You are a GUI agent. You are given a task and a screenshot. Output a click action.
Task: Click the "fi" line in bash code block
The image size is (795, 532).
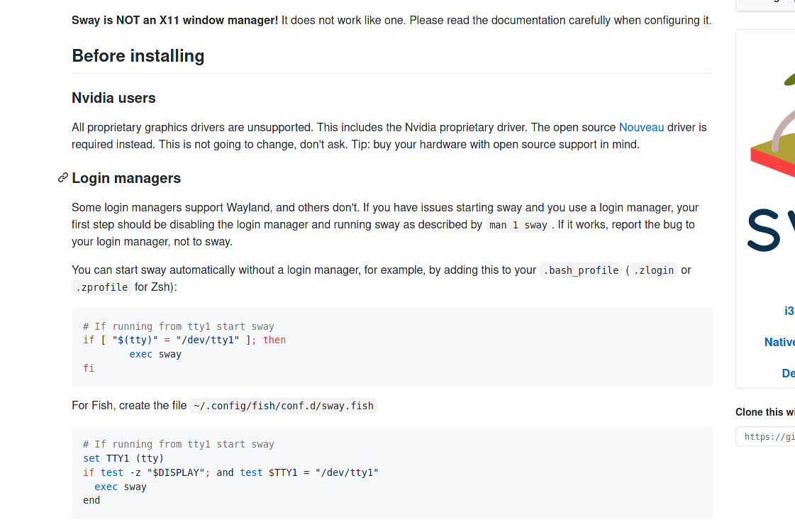click(x=89, y=368)
